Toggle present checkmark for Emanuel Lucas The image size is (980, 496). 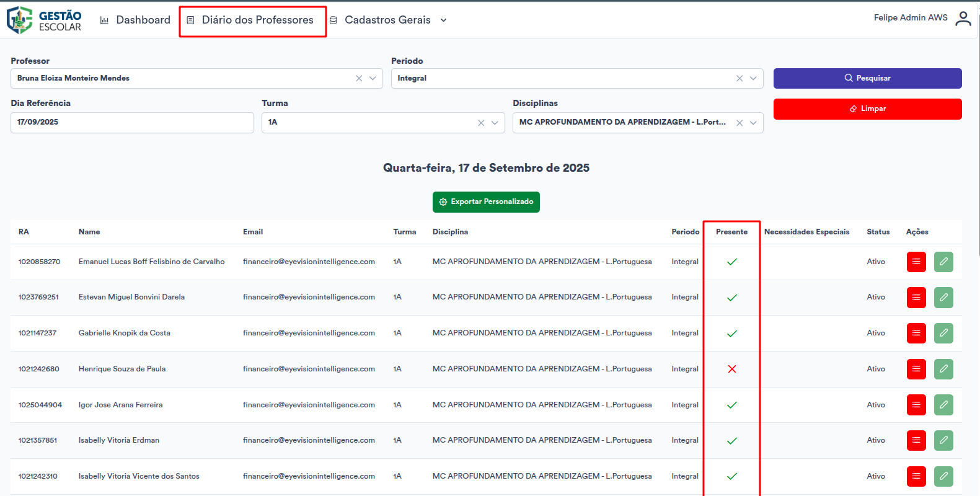(731, 262)
